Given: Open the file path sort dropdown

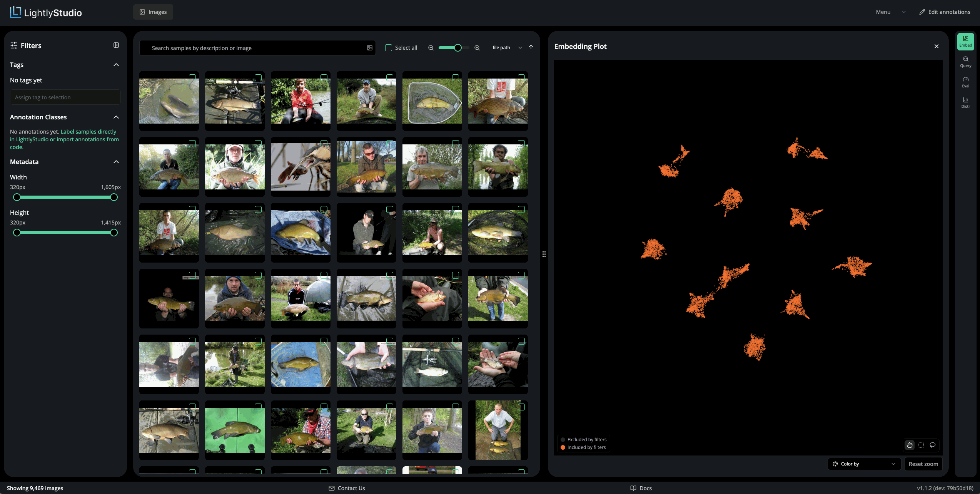Looking at the screenshot, I should click(x=507, y=47).
